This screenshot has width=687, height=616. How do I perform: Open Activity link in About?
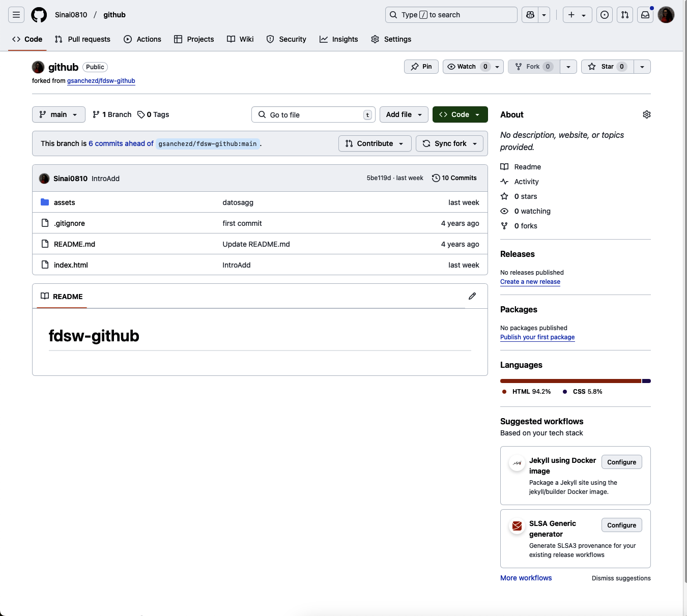(x=520, y=182)
